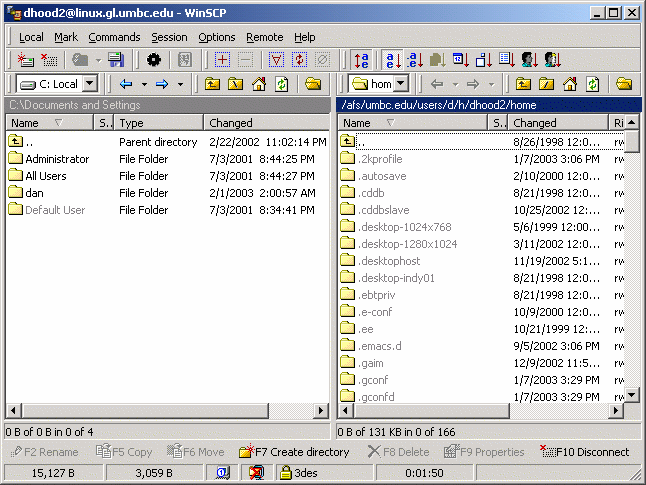Sort local panel by the Type column header
Screen dimensions: 646x485
[x=159, y=123]
